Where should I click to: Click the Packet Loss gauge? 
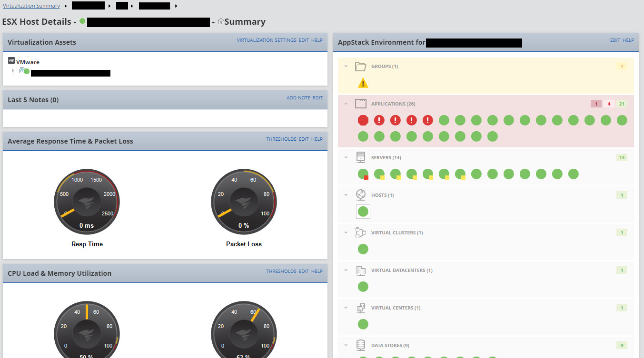point(244,202)
